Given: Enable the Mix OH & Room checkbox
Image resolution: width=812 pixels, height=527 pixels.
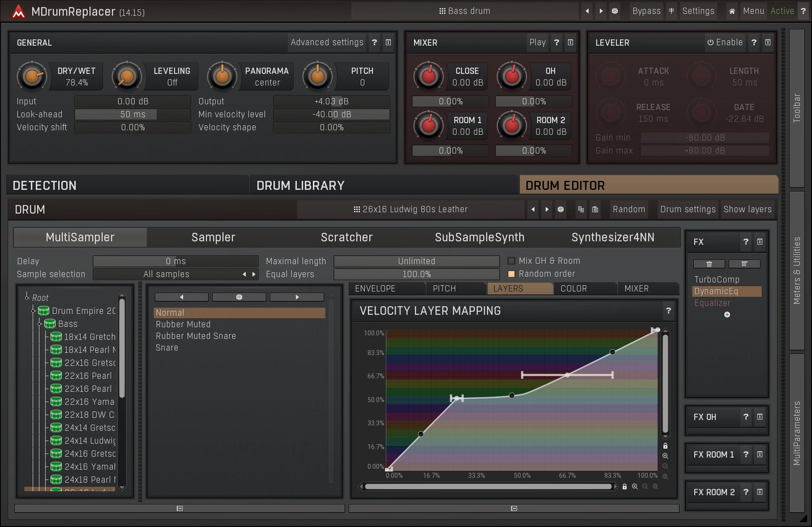Looking at the screenshot, I should (511, 261).
